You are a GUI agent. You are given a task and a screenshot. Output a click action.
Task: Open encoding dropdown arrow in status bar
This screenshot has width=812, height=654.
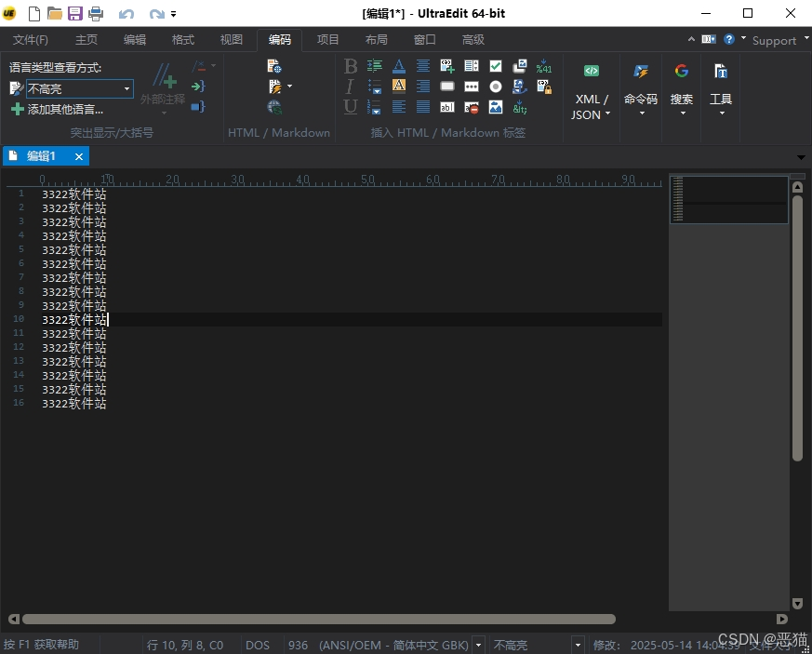[479, 646]
